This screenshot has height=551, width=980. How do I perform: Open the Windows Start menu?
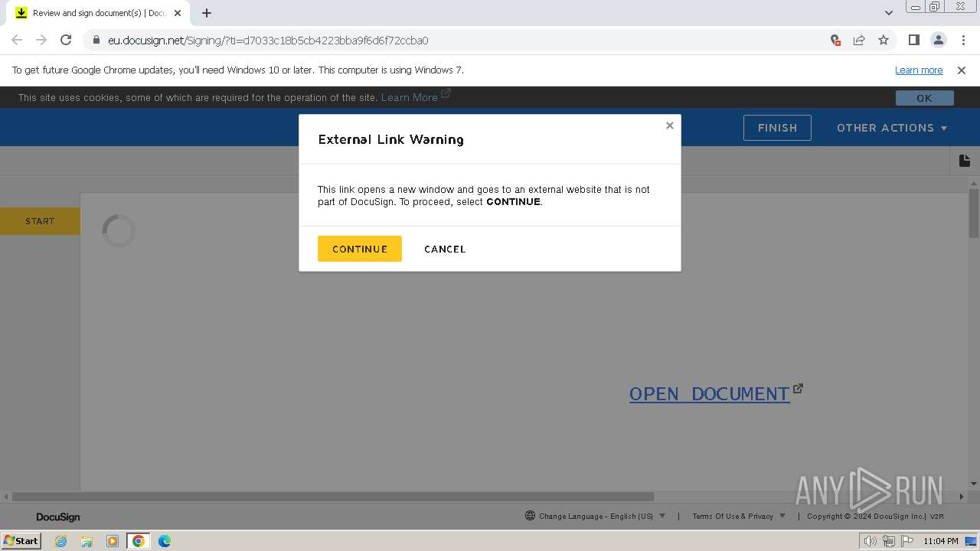[21, 540]
